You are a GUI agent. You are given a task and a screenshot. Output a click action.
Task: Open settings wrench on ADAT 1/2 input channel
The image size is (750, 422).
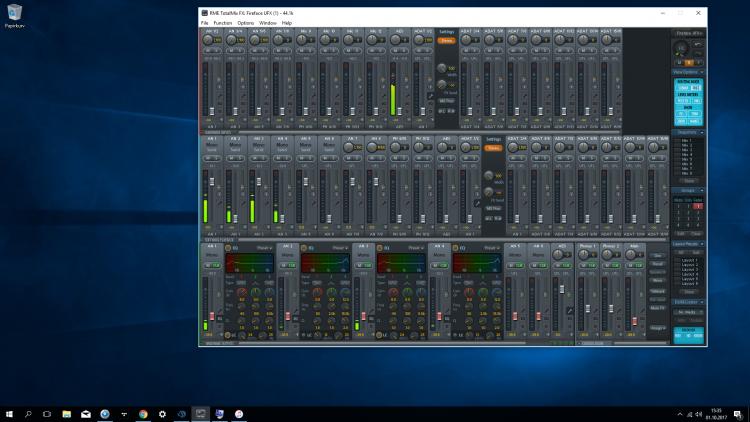pos(430,96)
